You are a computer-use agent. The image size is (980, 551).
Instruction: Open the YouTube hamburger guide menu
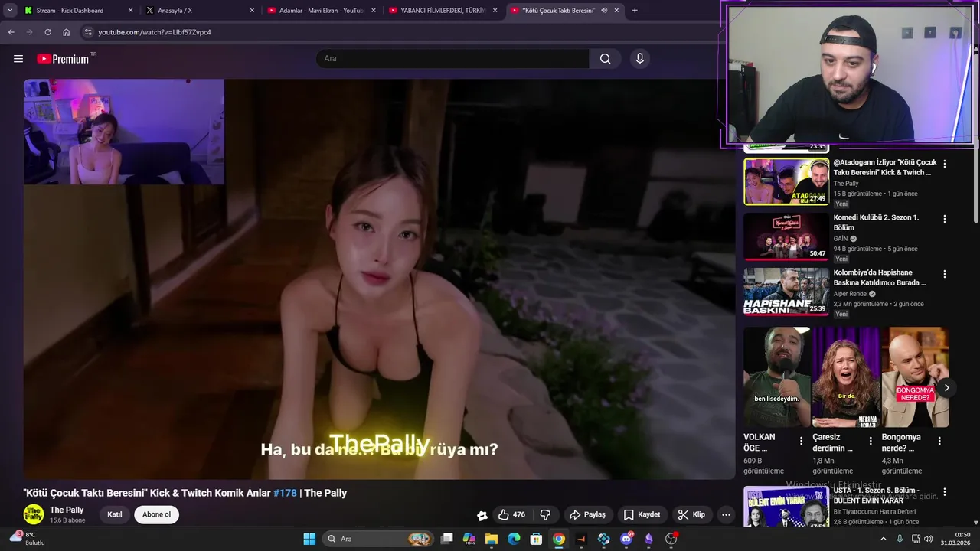coord(18,59)
